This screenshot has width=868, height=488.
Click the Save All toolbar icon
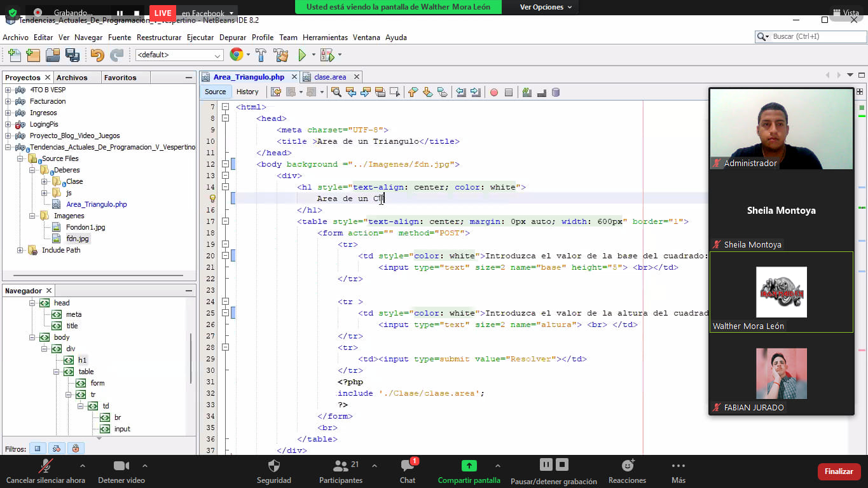72,55
